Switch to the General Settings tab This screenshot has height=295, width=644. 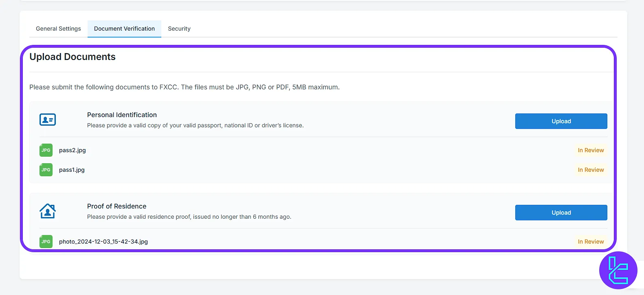(58, 29)
